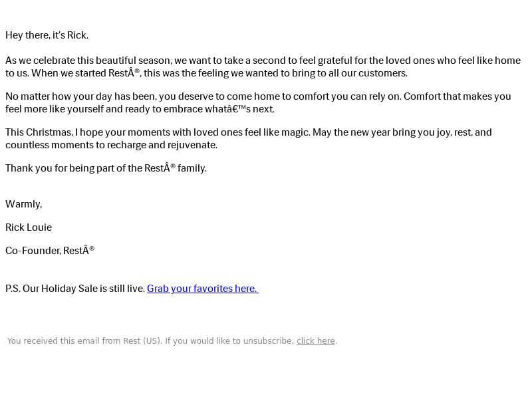Click the words 'Comfort that makes you'
This screenshot has width=532, height=399.
point(458,96)
